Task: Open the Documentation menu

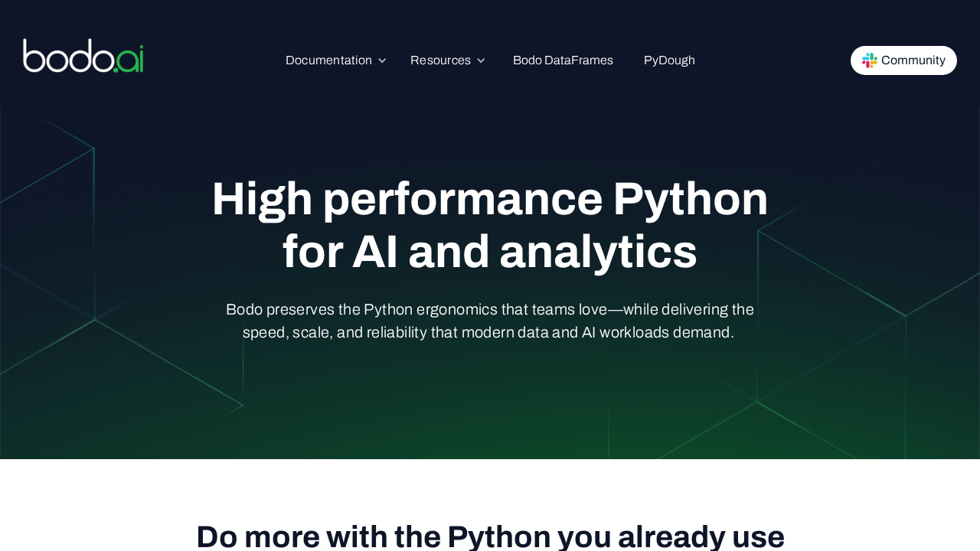Action: point(328,60)
